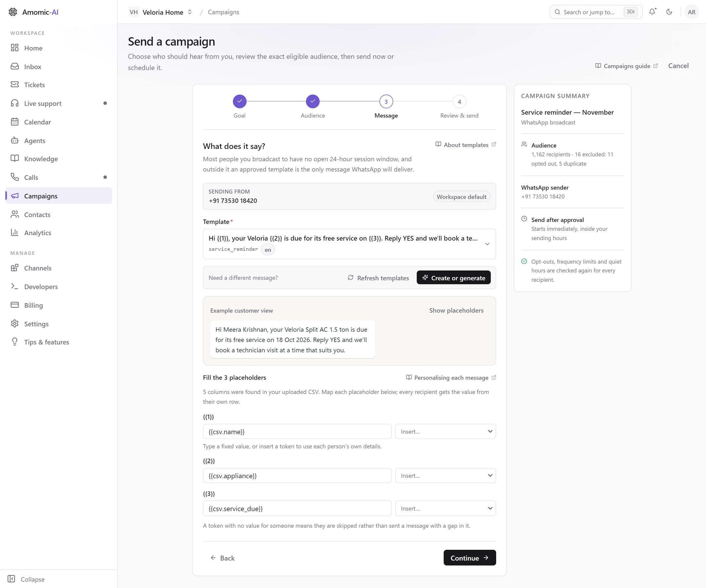
Task: Open the Campaigns guide link
Action: point(626,66)
